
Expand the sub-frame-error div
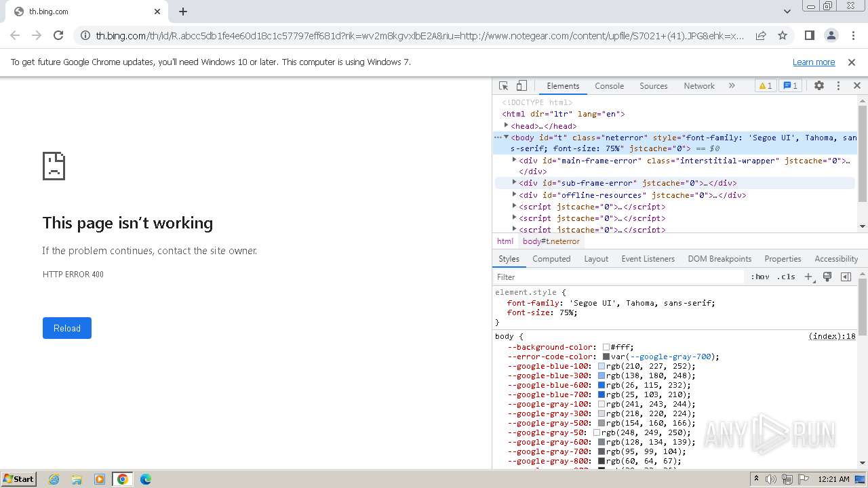pyautogui.click(x=514, y=182)
